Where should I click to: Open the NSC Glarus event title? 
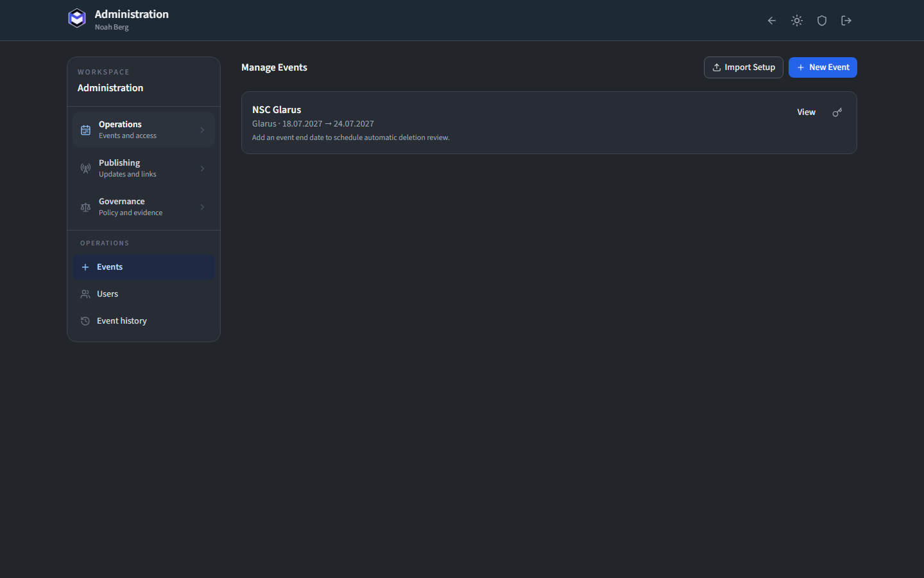point(277,110)
